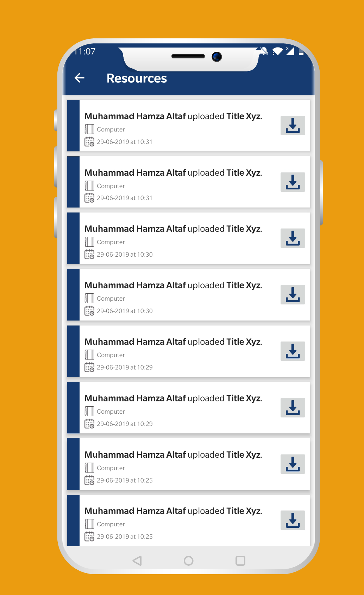Image resolution: width=364 pixels, height=595 pixels.
Task: Tap the Android back navigation triangle
Action: click(137, 560)
